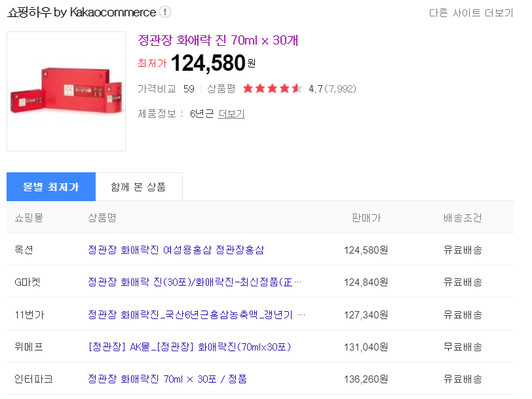Click '무료배송' in 위메프 row
The image size is (532, 399).
[463, 347]
